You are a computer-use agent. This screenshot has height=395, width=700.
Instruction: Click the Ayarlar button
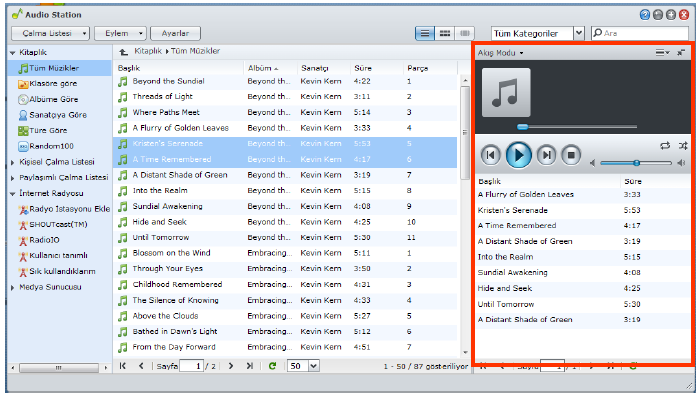[175, 33]
